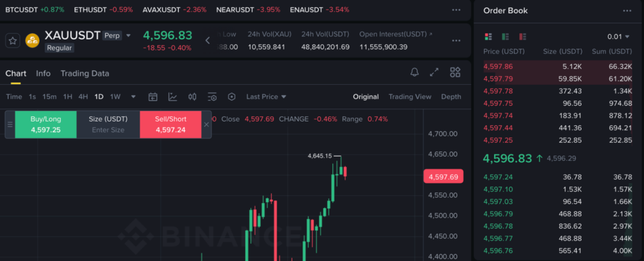Open the Info tab
644x261 pixels.
coord(43,74)
